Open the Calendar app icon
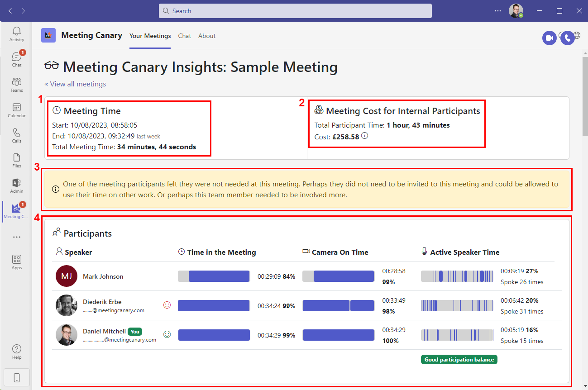 click(x=17, y=110)
